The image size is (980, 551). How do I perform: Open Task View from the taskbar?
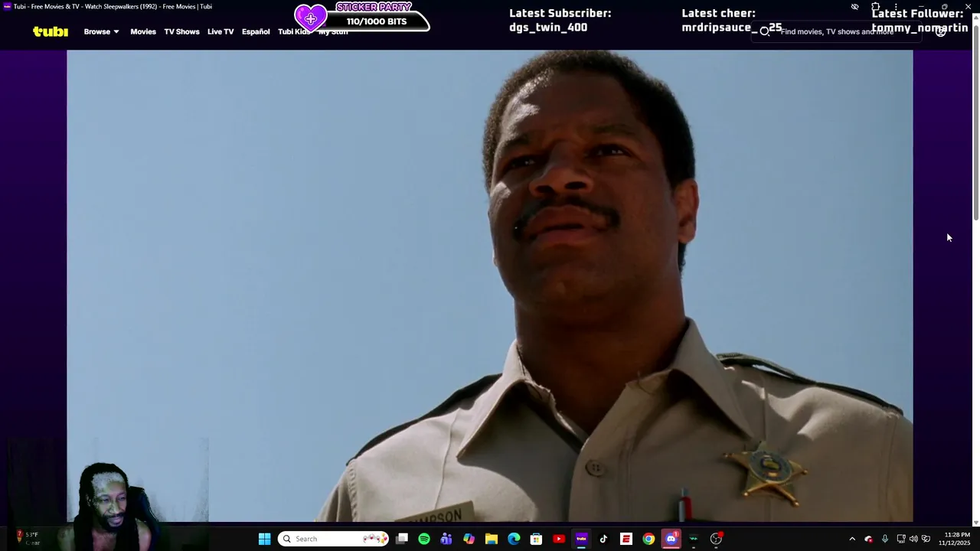click(402, 539)
